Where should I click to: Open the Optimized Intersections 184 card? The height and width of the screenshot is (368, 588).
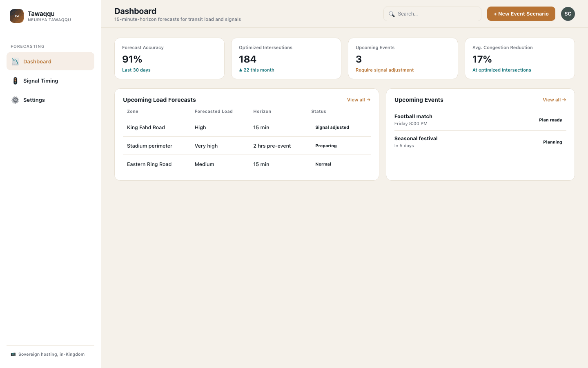pyautogui.click(x=286, y=58)
